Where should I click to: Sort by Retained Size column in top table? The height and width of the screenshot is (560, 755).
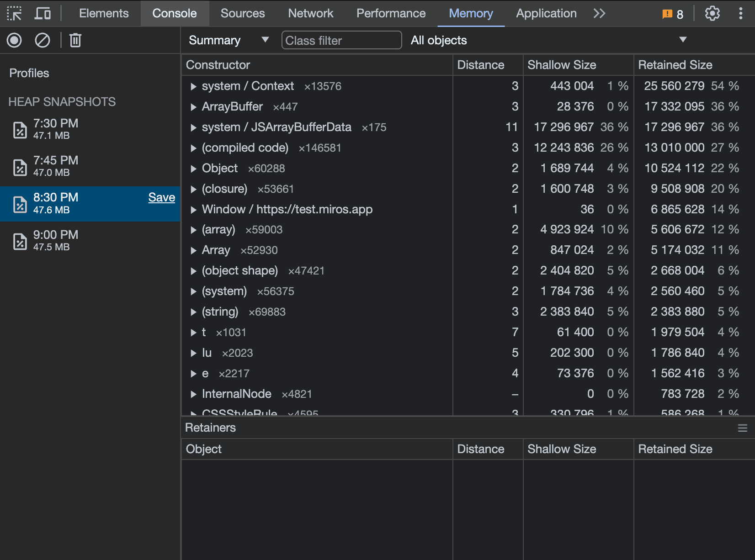[694, 65]
